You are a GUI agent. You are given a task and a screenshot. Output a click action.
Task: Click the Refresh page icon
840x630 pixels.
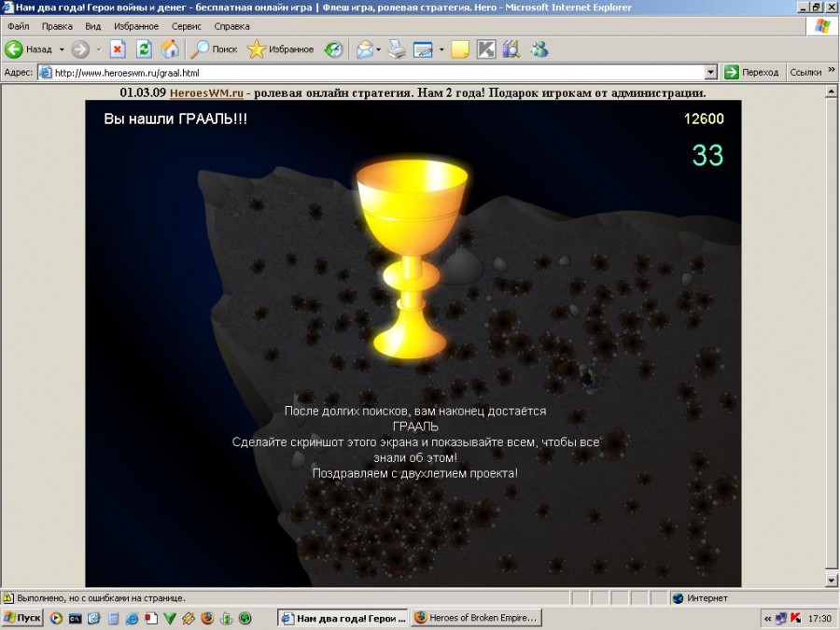144,49
